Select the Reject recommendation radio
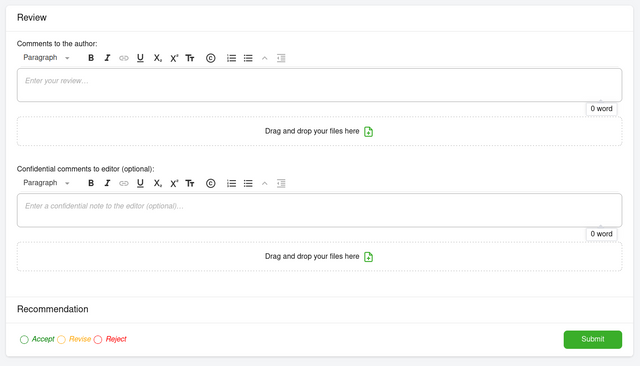The width and height of the screenshot is (640, 366). point(98,339)
